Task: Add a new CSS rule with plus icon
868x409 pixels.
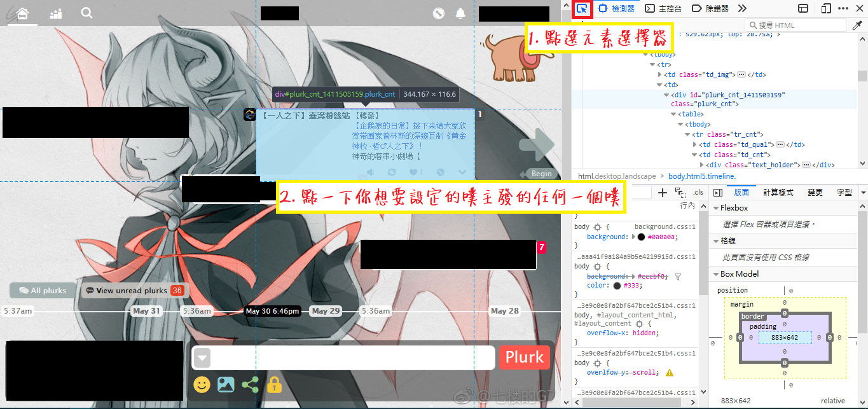Action: coord(662,193)
